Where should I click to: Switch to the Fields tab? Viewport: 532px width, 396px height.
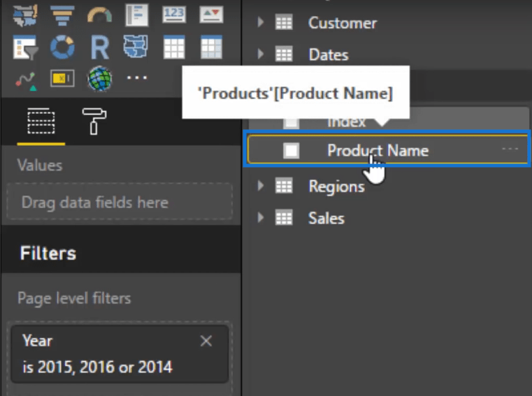pyautogui.click(x=41, y=122)
